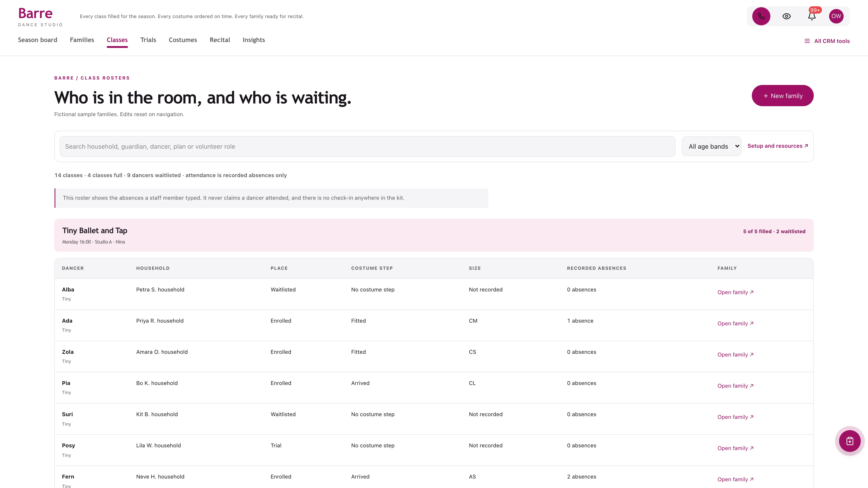Click the Bo K. household cell

pyautogui.click(x=157, y=383)
